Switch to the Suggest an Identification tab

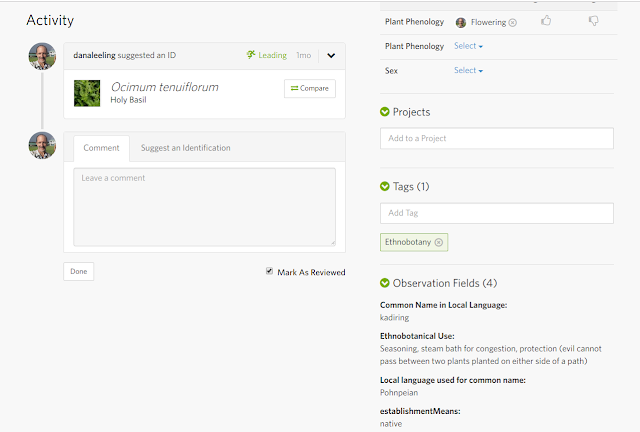coord(185,148)
